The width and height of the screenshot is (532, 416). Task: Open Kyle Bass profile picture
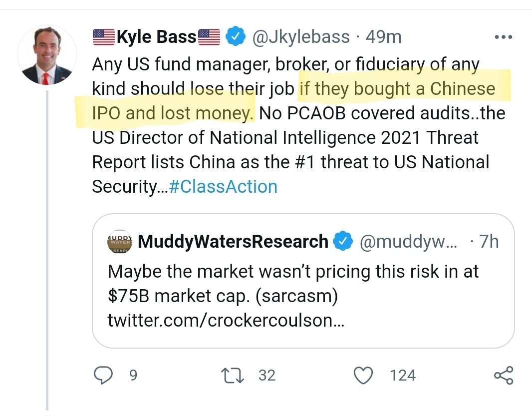pos(47,55)
